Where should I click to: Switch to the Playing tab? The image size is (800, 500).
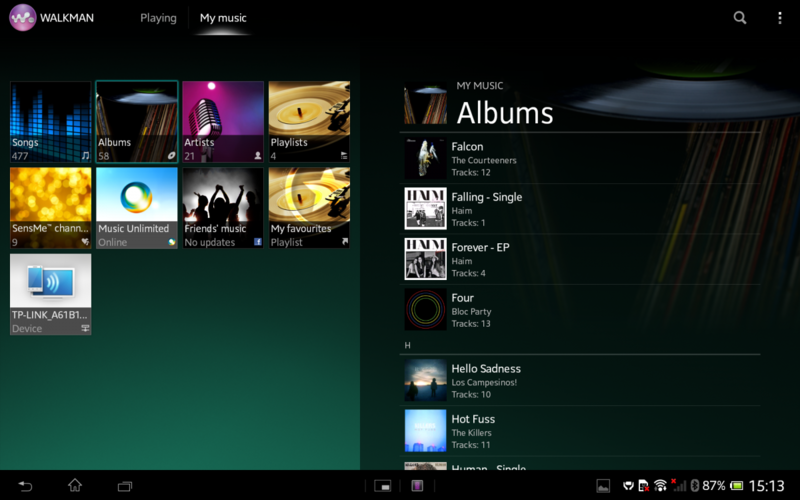(158, 18)
